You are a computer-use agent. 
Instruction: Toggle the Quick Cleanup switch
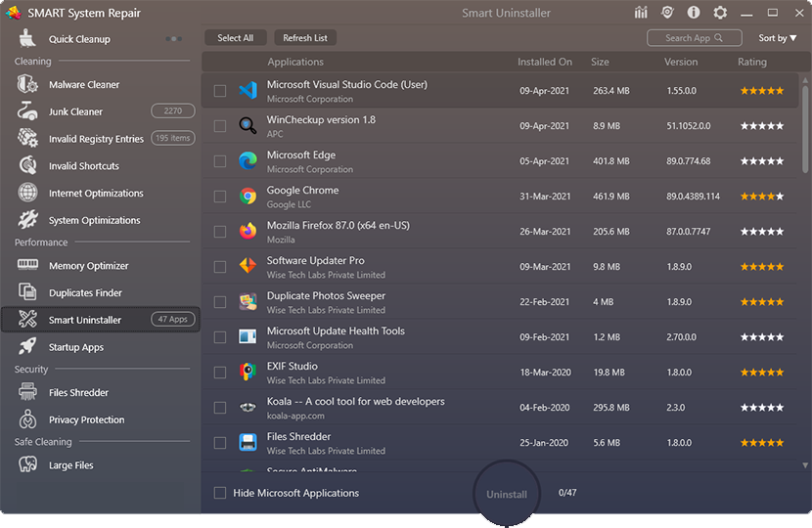(x=173, y=39)
